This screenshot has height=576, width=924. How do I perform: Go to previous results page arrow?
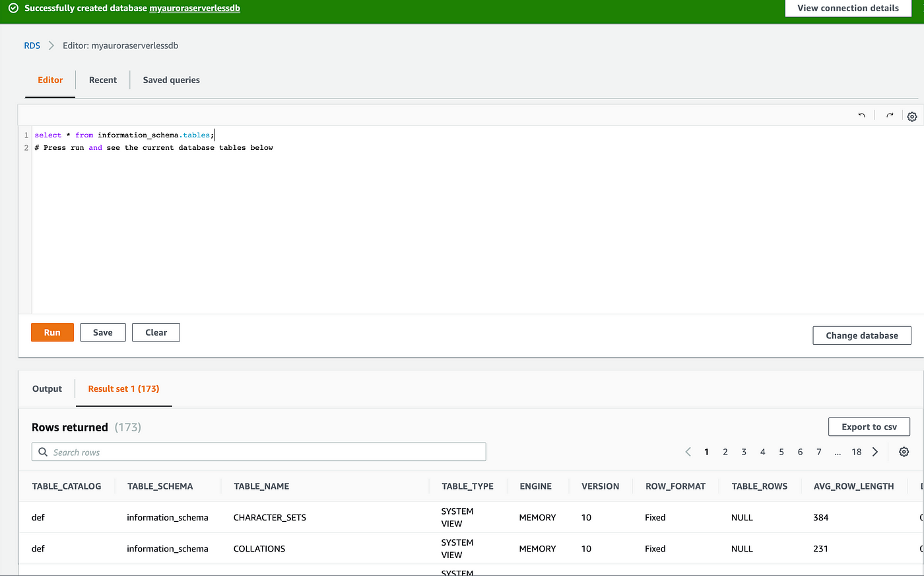pos(688,452)
